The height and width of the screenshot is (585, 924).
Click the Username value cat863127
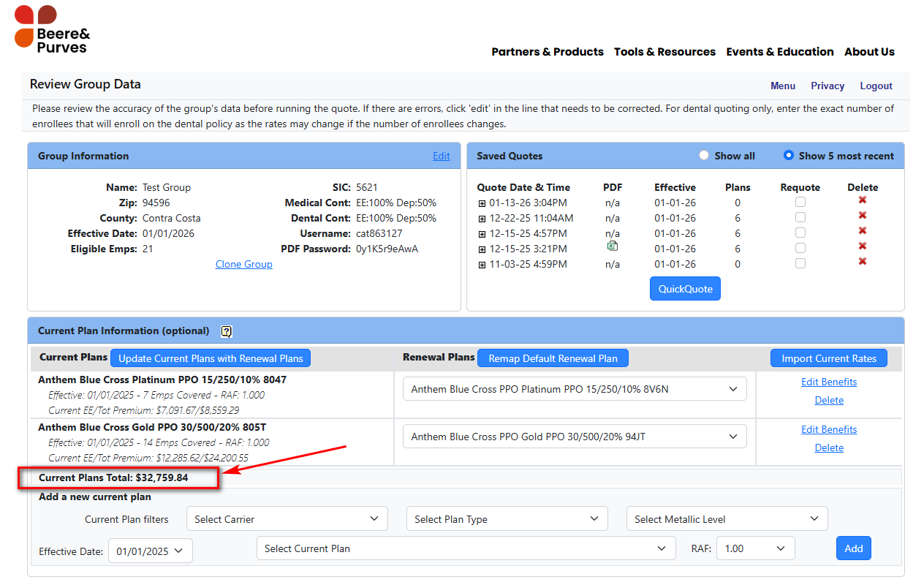379,233
